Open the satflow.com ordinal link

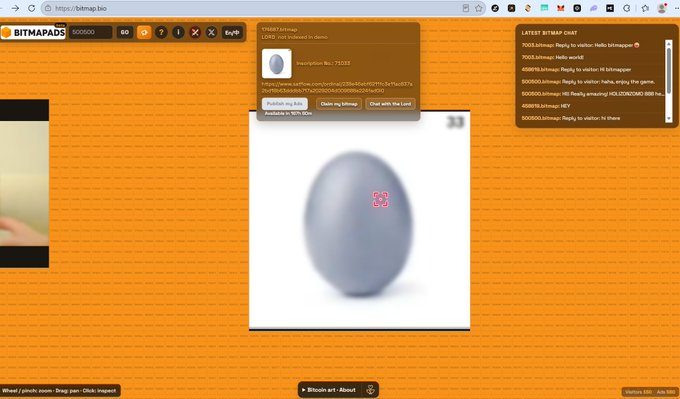tap(337, 87)
